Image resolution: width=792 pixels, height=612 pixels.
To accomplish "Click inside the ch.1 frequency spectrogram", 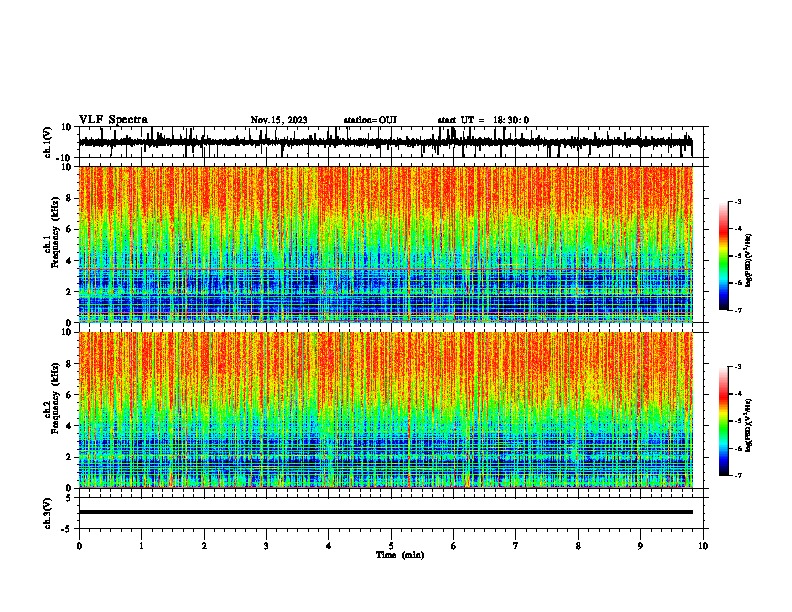I will (x=385, y=244).
